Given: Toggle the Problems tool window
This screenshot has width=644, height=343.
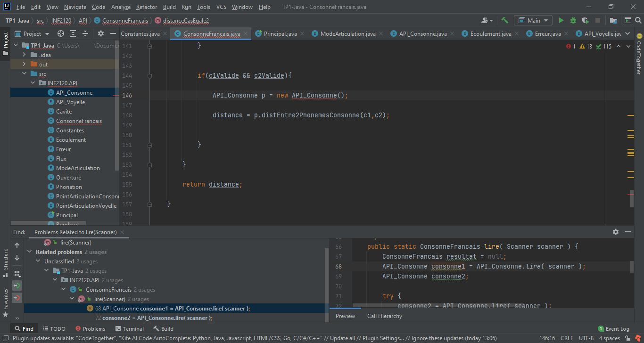Looking at the screenshot, I should coord(90,328).
